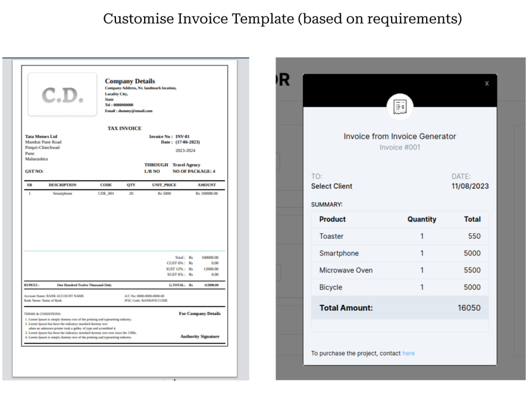Click the DESCRIPTION column header
The height and width of the screenshot is (399, 532).
tap(62, 185)
